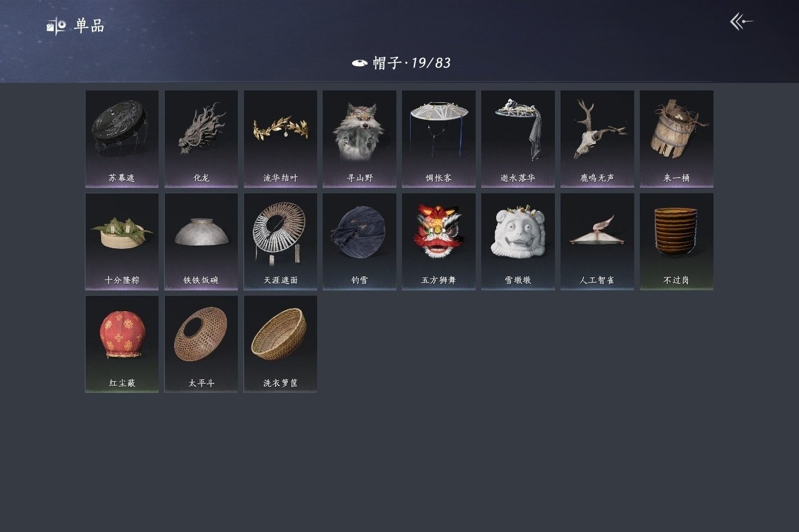Pick the 来一桶 wooden bucket hat
This screenshot has width=799, height=532.
677,139
